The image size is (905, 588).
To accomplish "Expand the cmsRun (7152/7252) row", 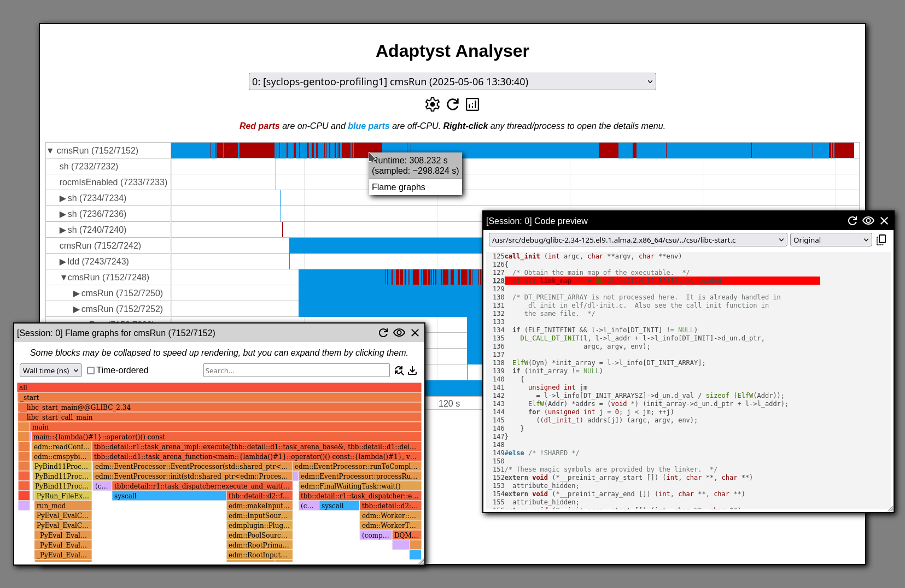I will click(x=77, y=309).
